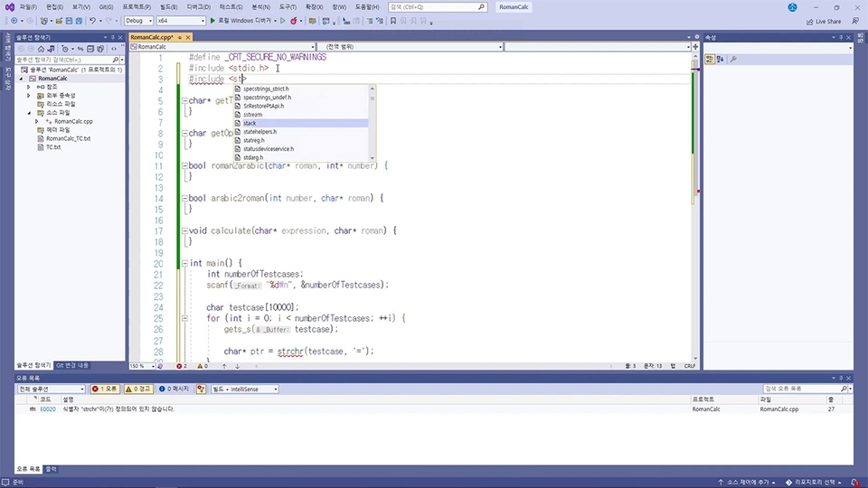This screenshot has width=868, height=488.
Task: Go to next issue with down arrow
Action: click(238, 366)
